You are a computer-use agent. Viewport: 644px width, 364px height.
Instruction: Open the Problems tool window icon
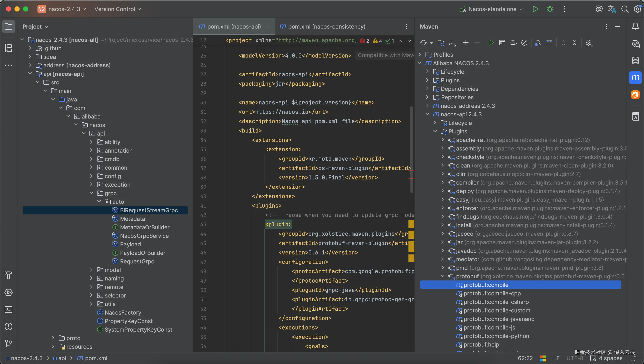point(9,326)
